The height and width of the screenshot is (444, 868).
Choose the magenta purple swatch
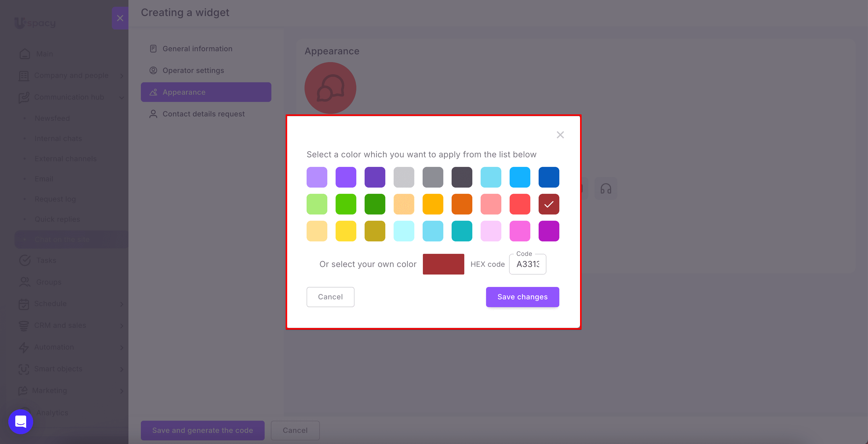[x=548, y=231]
